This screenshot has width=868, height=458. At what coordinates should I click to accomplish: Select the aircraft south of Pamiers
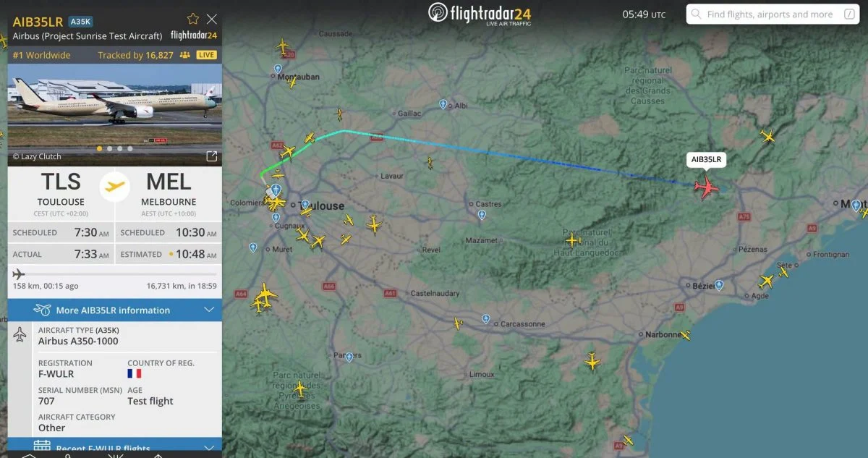300,389
